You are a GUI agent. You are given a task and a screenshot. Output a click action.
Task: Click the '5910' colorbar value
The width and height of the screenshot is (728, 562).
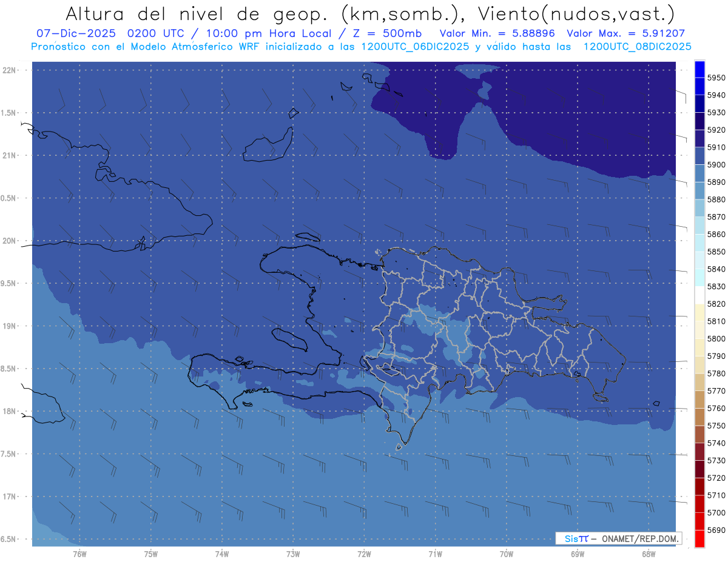(x=716, y=147)
